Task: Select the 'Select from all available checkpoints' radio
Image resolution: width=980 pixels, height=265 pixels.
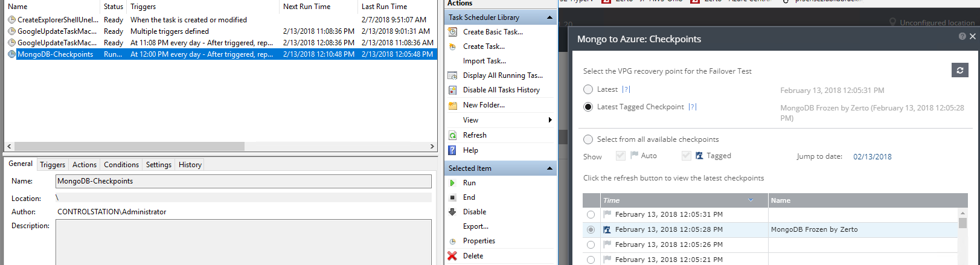Action: [588, 139]
